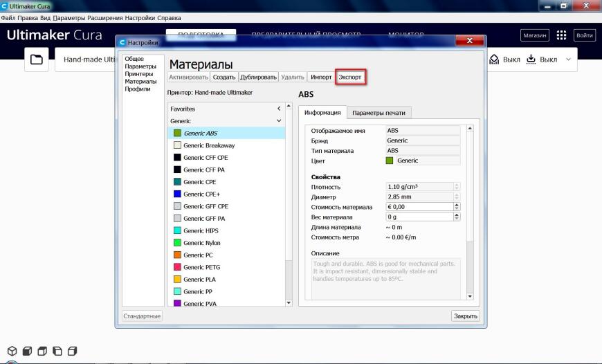Screen dimensions: 602x364
Task: Select Generic CPE material
Action: pyautogui.click(x=226, y=182)
